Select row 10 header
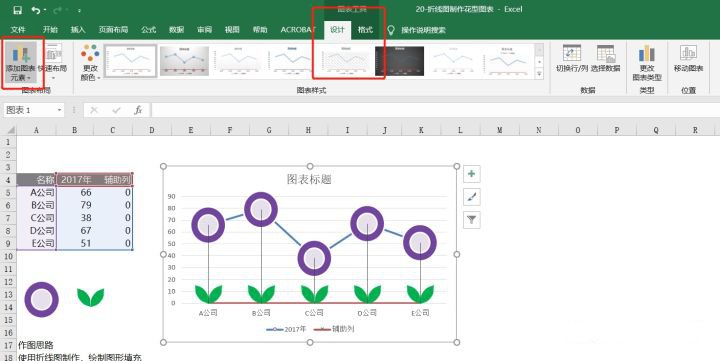This screenshot has height=361, width=720. click(x=8, y=256)
